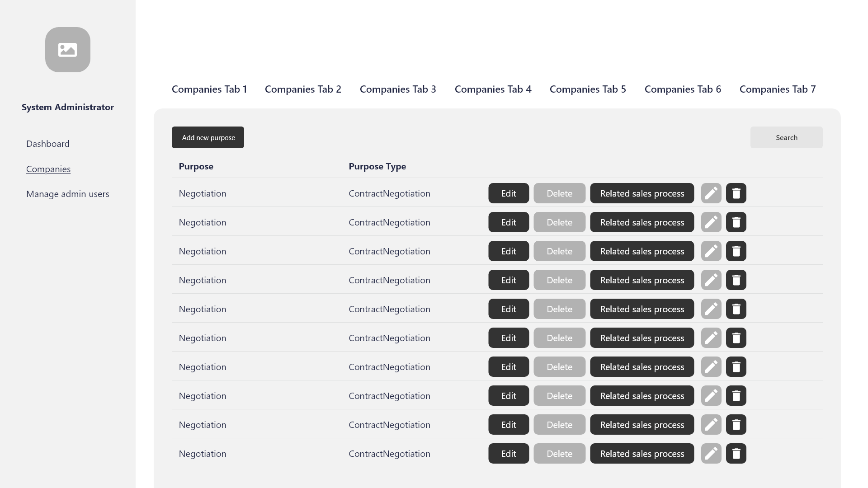Click the image placeholder logo in sidebar
Viewport: 868px width, 488px height.
pyautogui.click(x=68, y=50)
